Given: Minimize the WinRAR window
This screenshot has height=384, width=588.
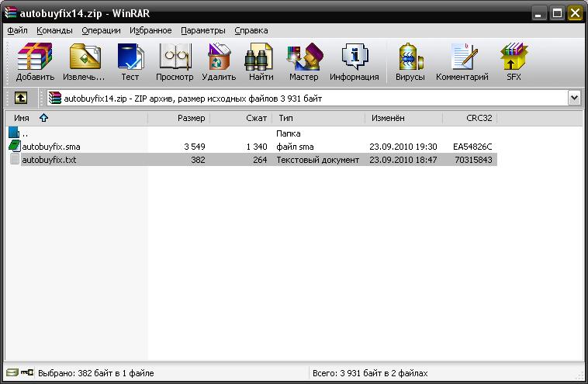Looking at the screenshot, I should click(539, 13).
